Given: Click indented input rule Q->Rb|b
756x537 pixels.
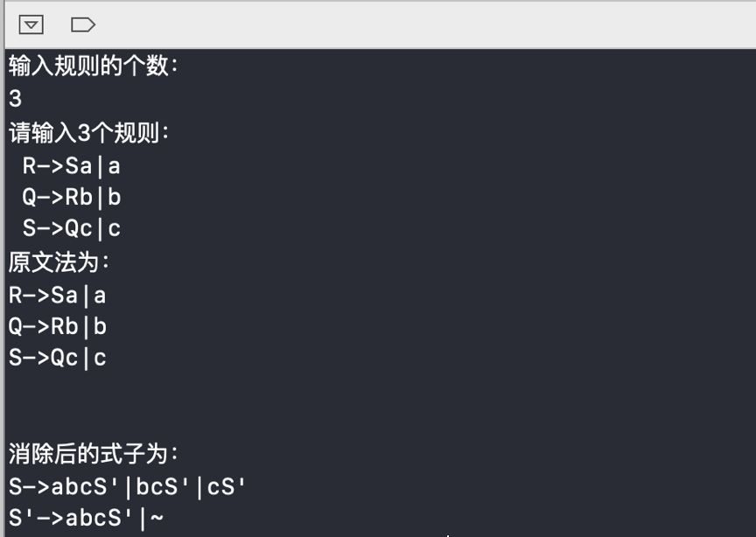Looking at the screenshot, I should click(x=72, y=198).
